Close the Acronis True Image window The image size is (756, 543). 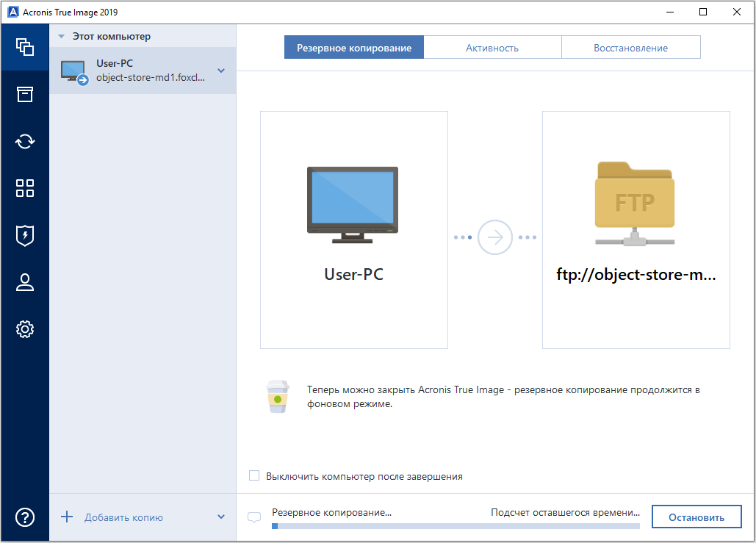[x=737, y=12]
